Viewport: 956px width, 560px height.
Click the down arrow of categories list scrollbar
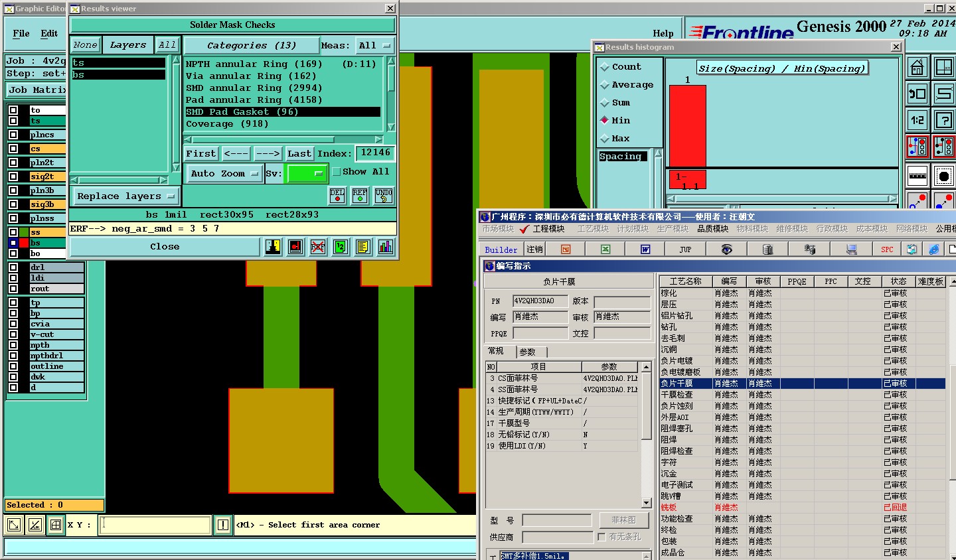click(x=391, y=127)
